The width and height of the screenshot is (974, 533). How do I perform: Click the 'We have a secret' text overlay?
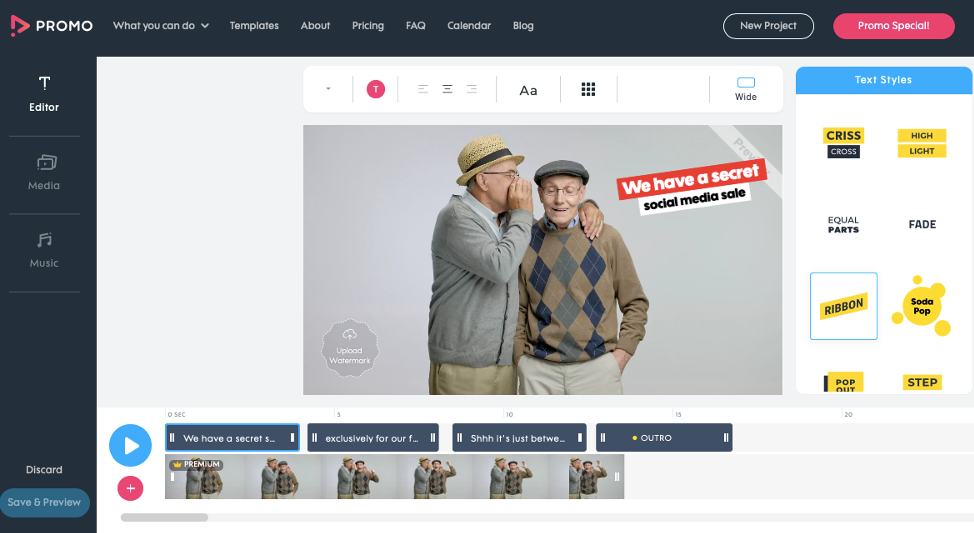point(690,180)
